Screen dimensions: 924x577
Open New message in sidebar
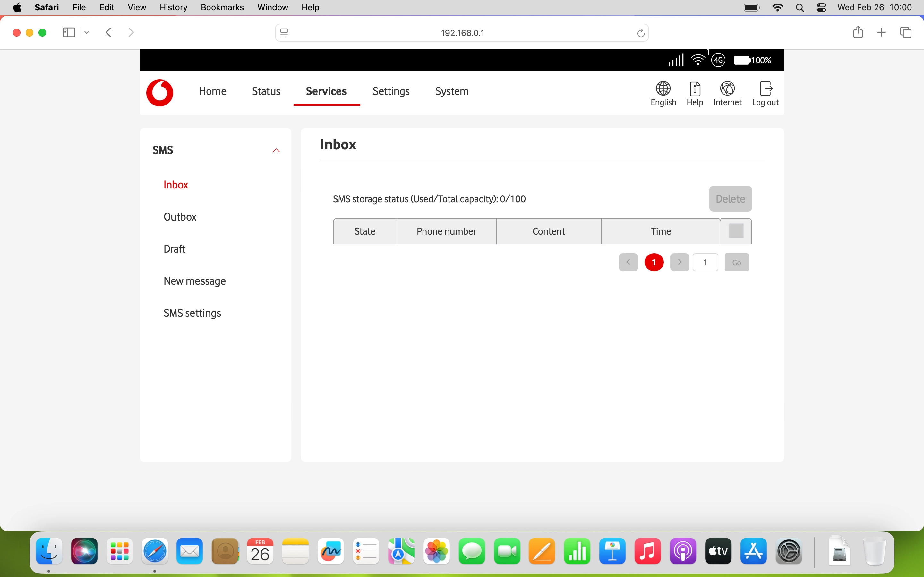[x=194, y=281]
